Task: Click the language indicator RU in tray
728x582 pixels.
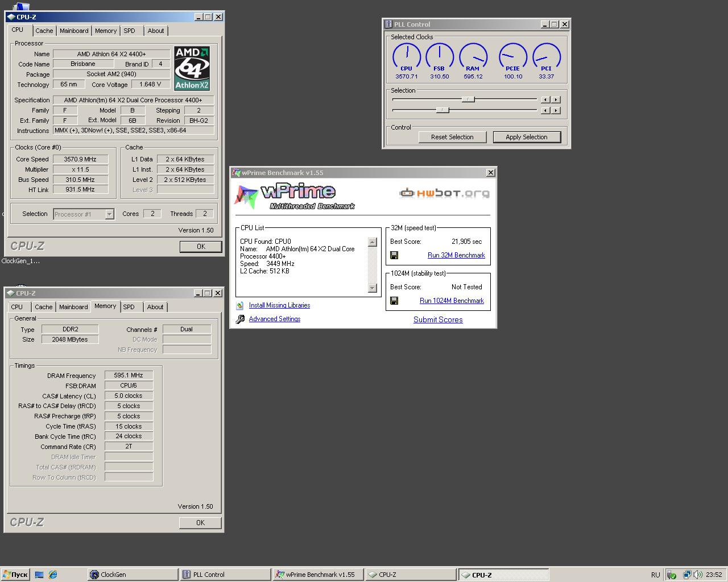Action: (x=655, y=575)
